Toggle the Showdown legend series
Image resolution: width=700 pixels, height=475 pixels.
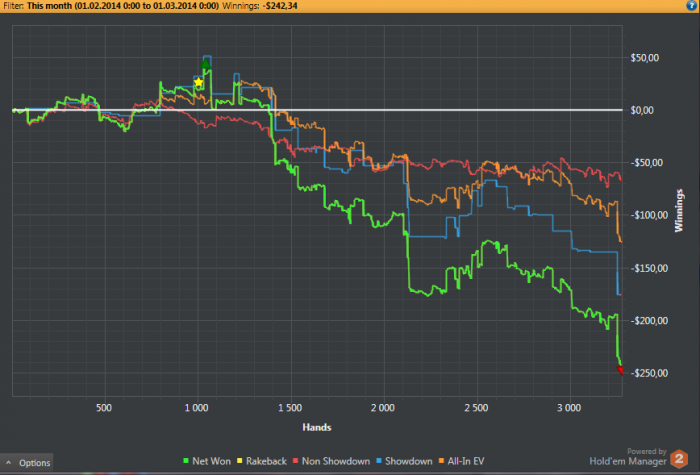click(x=404, y=461)
